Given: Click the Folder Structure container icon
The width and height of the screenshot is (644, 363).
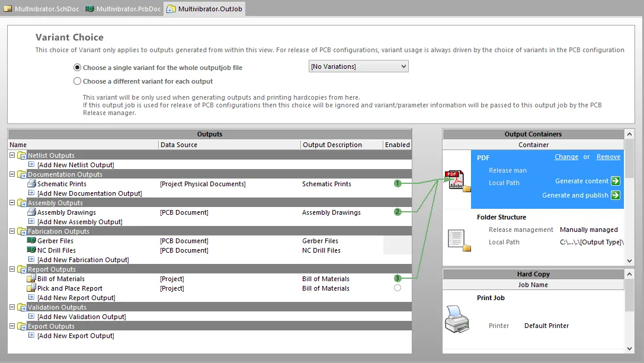Looking at the screenshot, I should point(459,240).
